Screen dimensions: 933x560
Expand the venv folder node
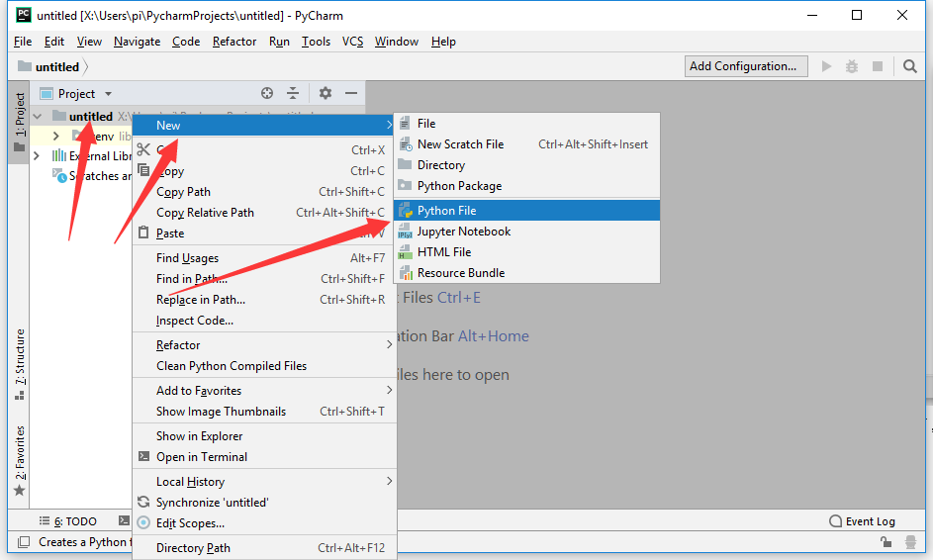pyautogui.click(x=56, y=136)
